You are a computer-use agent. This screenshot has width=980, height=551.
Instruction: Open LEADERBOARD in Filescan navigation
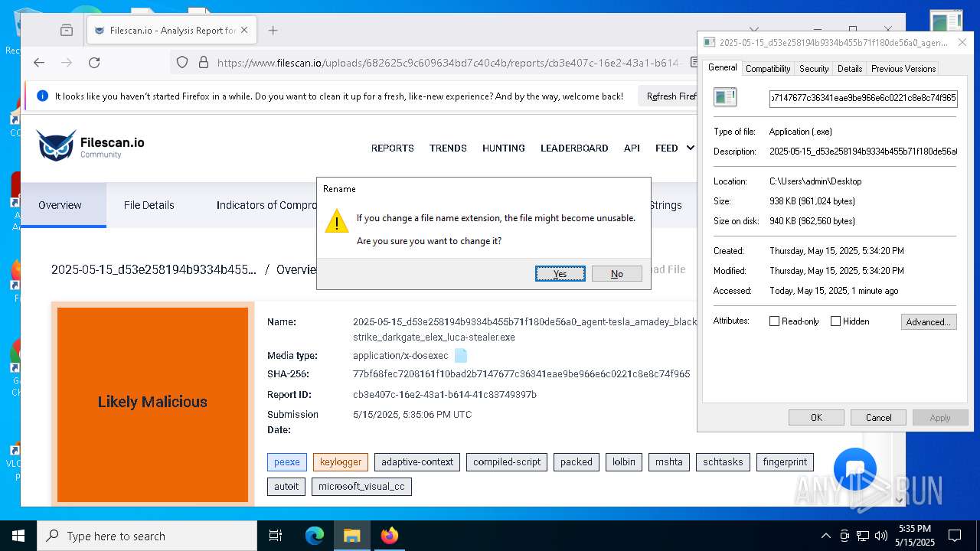click(574, 148)
